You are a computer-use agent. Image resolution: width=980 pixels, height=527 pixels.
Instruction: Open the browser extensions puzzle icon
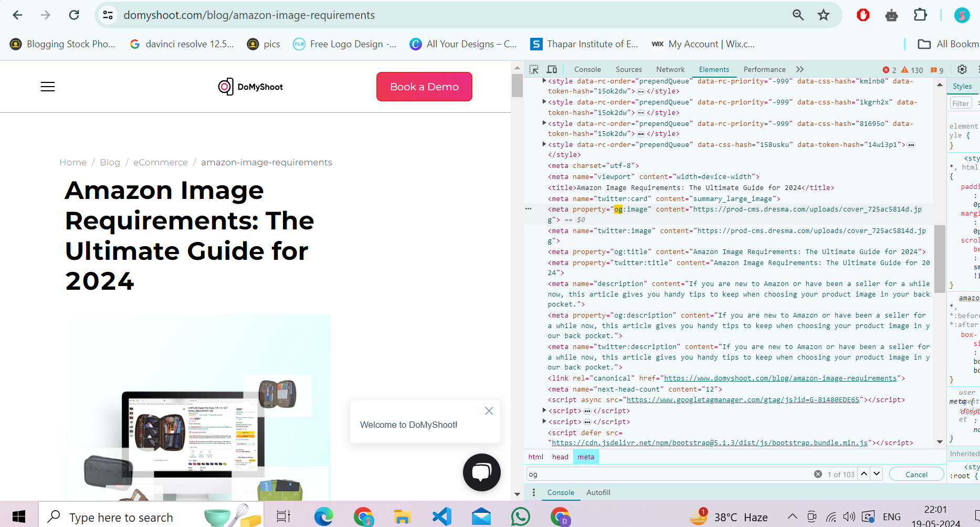920,15
